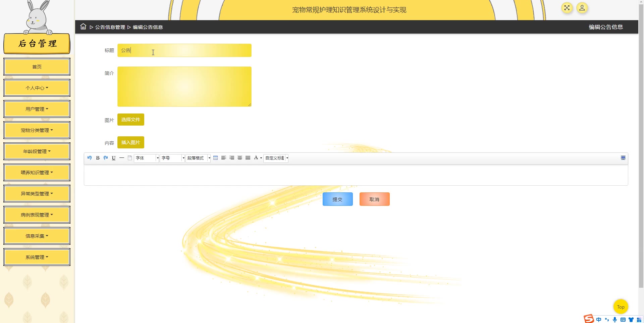Toggle fullscreen with the arrows icon

point(567,8)
